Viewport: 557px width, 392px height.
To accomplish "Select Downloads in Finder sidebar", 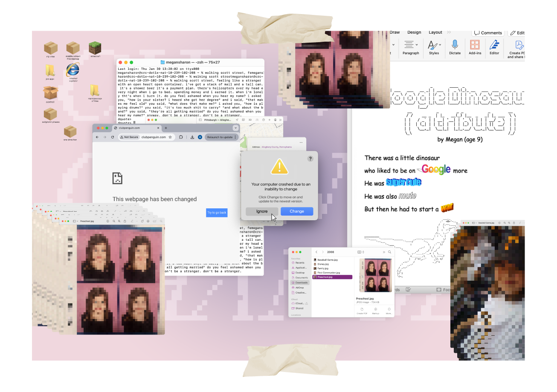I will [300, 282].
